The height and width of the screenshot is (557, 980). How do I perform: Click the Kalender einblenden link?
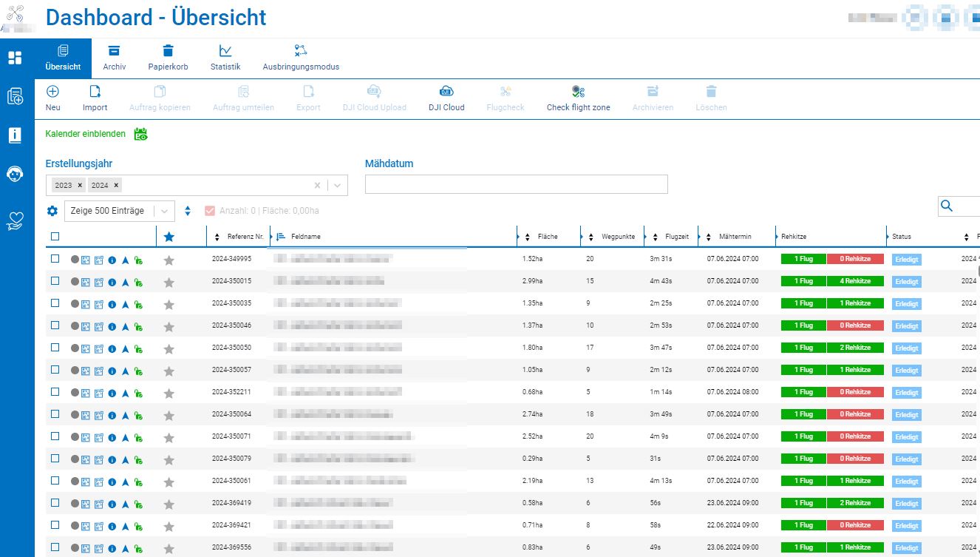click(x=85, y=134)
